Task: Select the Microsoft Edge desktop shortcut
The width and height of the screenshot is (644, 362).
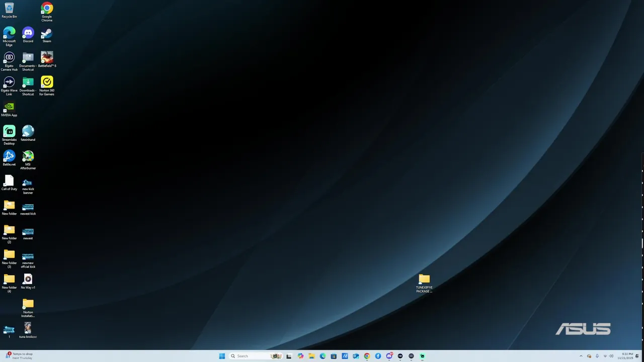Action: point(9,36)
